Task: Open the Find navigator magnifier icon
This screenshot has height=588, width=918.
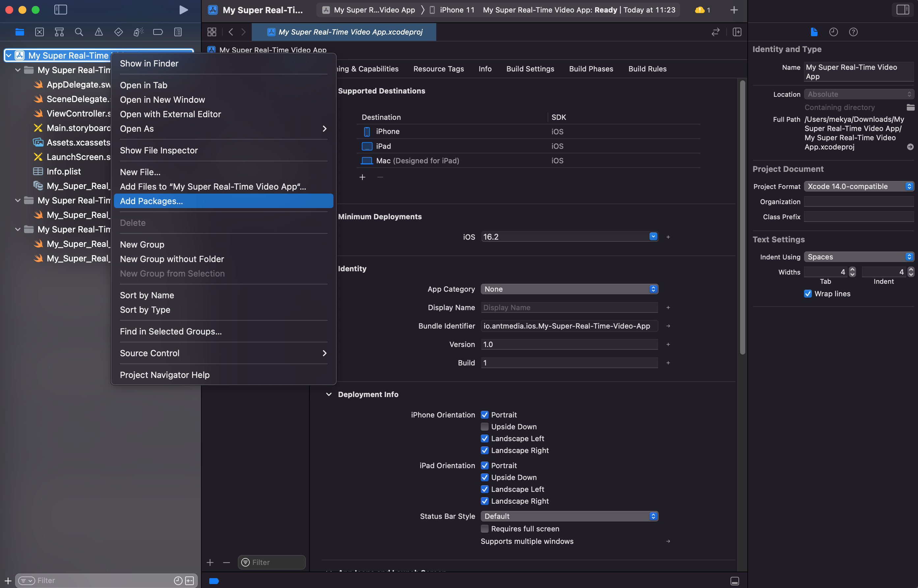Action: [79, 32]
